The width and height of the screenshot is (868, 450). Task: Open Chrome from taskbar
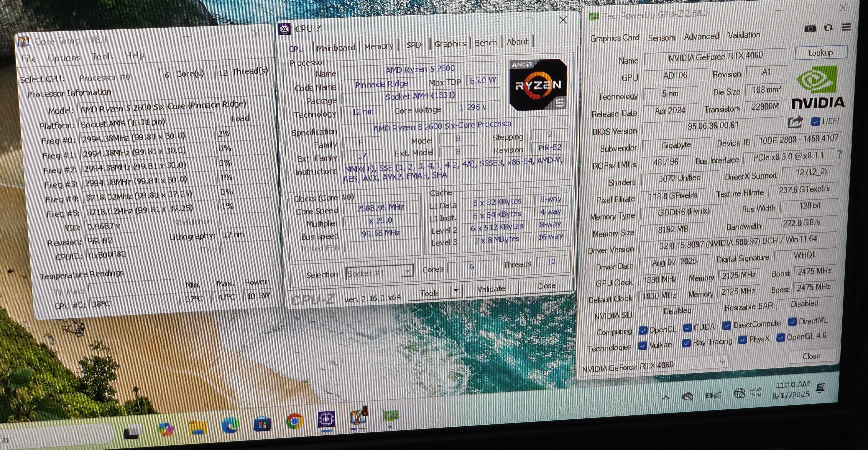pos(294,421)
